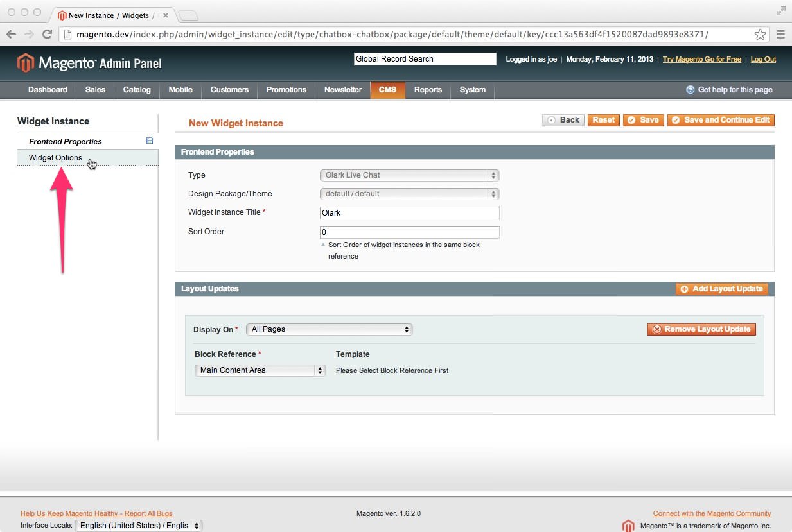
Task: Click the Save and Continue Edit button
Action: (721, 120)
